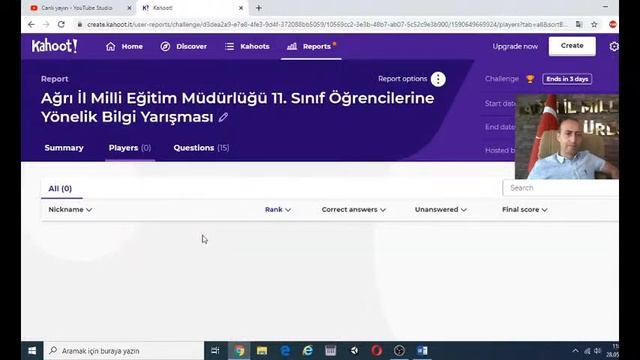640x360 pixels.
Task: Close the YouTube Studio browser tab
Action: pos(129,8)
